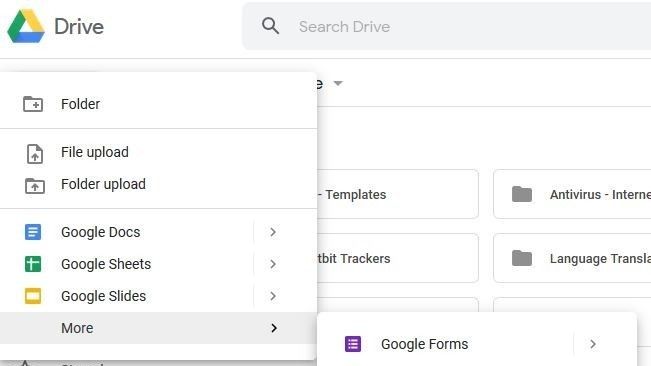Create a new Google Forms form
This screenshot has width=651, height=366.
pyautogui.click(x=445, y=344)
